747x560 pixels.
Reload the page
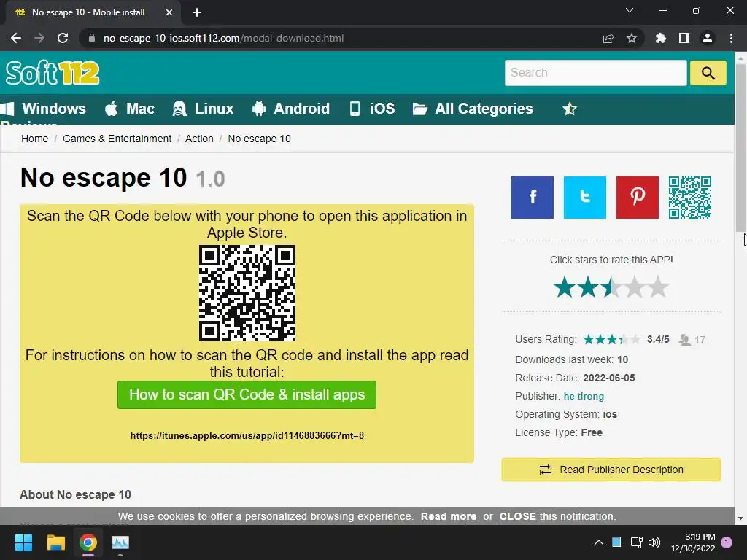(x=63, y=38)
